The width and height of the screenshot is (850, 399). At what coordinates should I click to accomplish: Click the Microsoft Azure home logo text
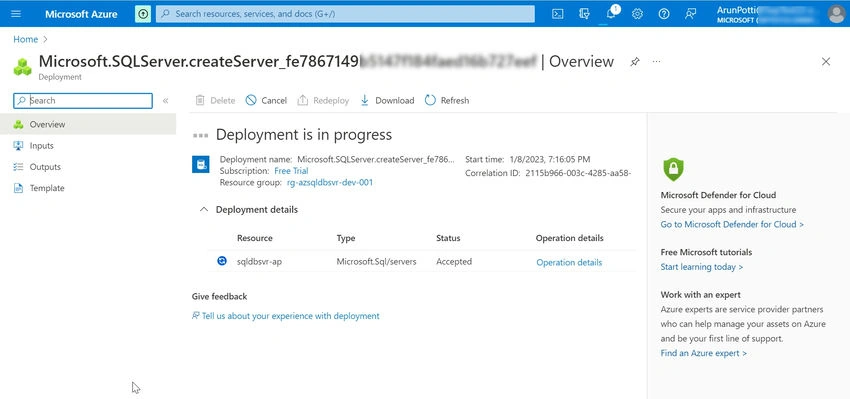point(81,14)
